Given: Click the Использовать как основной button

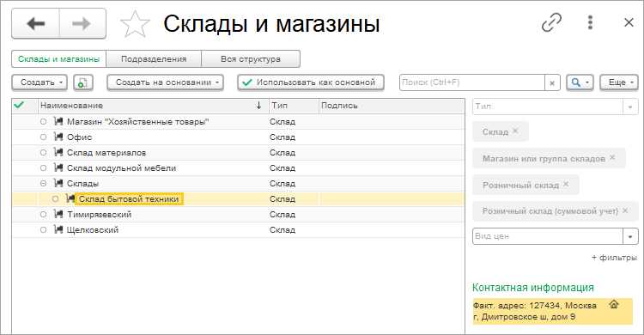Looking at the screenshot, I should (x=311, y=82).
